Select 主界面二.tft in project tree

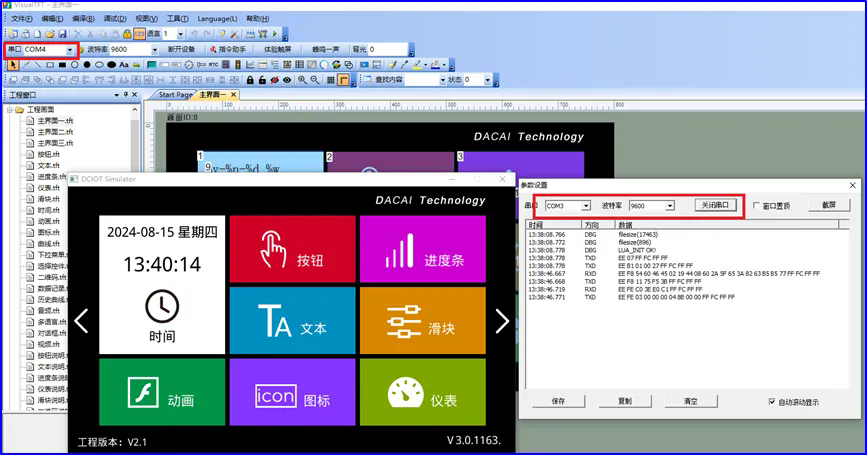(55, 132)
